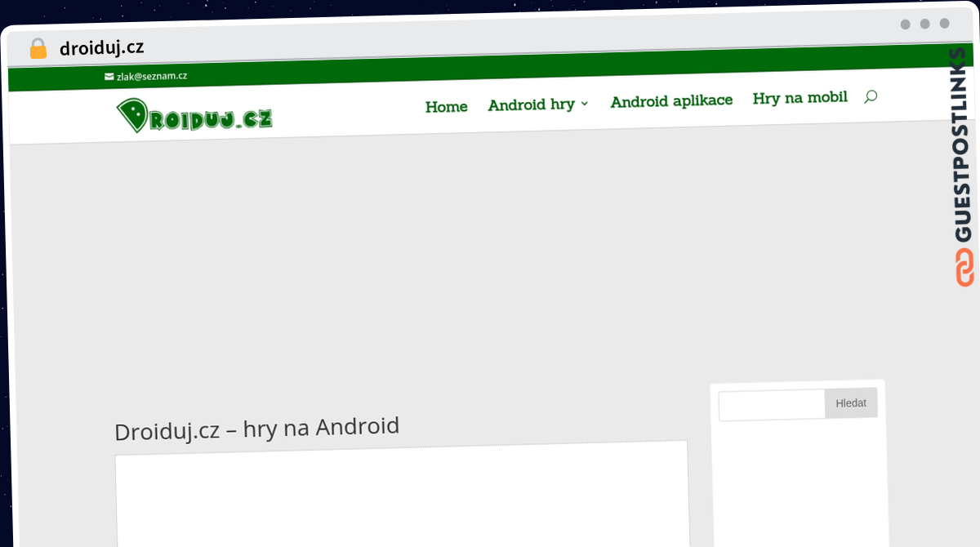The width and height of the screenshot is (980, 547).
Task: Click the middle gray window dot
Action: [925, 24]
